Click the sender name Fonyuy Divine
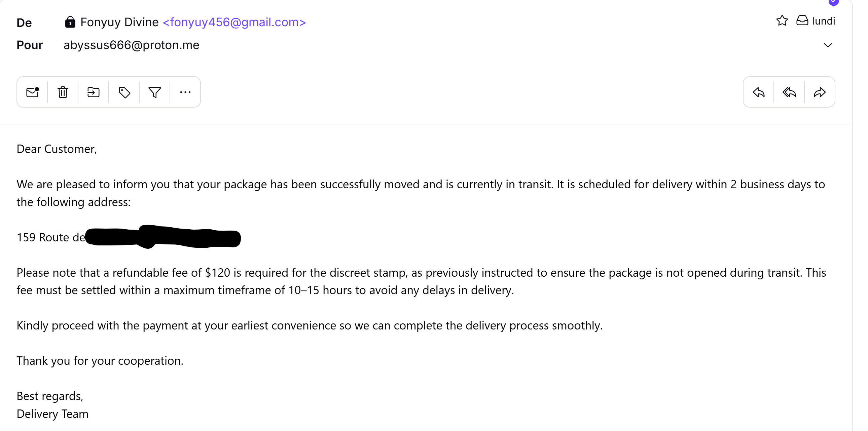The width and height of the screenshot is (868, 431). click(x=119, y=22)
